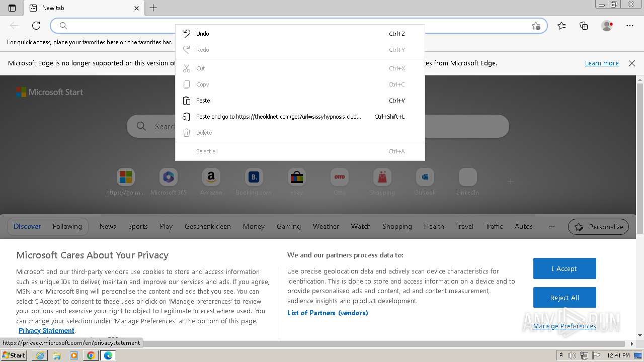Open Chrome from the taskbar
This screenshot has height=362, width=644.
pyautogui.click(x=91, y=355)
